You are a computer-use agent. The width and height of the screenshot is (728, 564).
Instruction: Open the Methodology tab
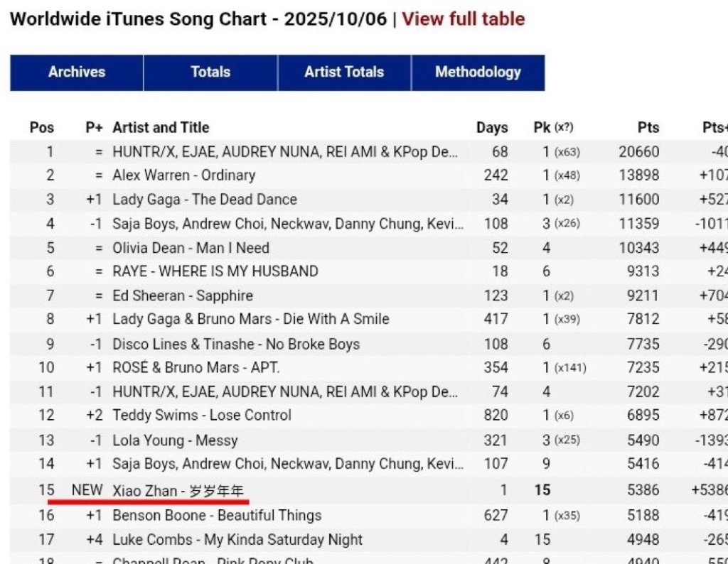click(478, 72)
